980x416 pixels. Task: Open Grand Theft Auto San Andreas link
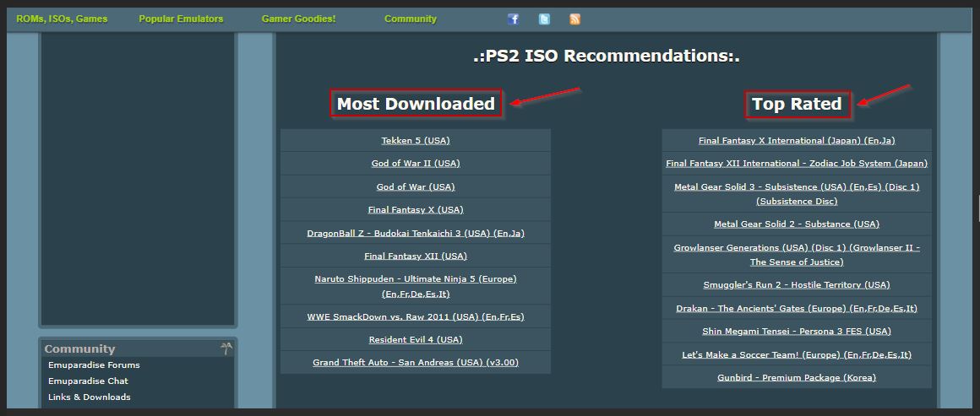[416, 362]
